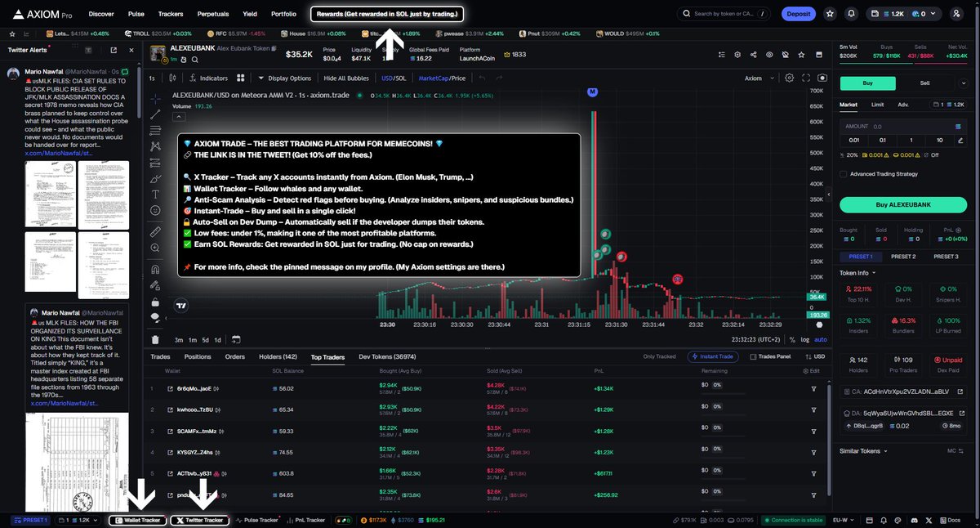Toggle MarketCap/Price chart mode
The image size is (980, 528).
[442, 78]
